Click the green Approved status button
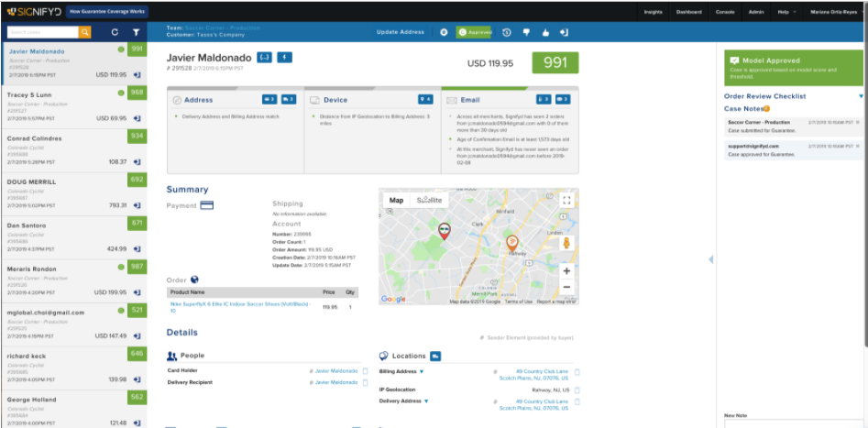Screen dimensions: 868x428 coord(473,32)
